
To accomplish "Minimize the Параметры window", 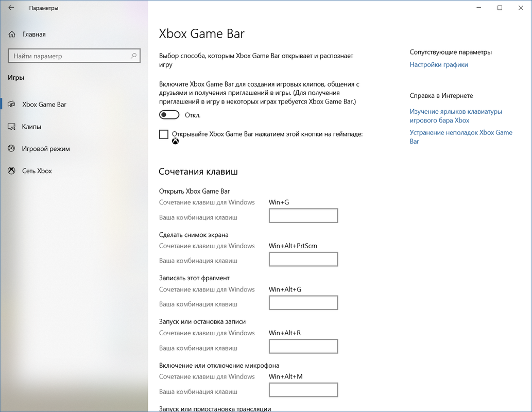I will [479, 8].
